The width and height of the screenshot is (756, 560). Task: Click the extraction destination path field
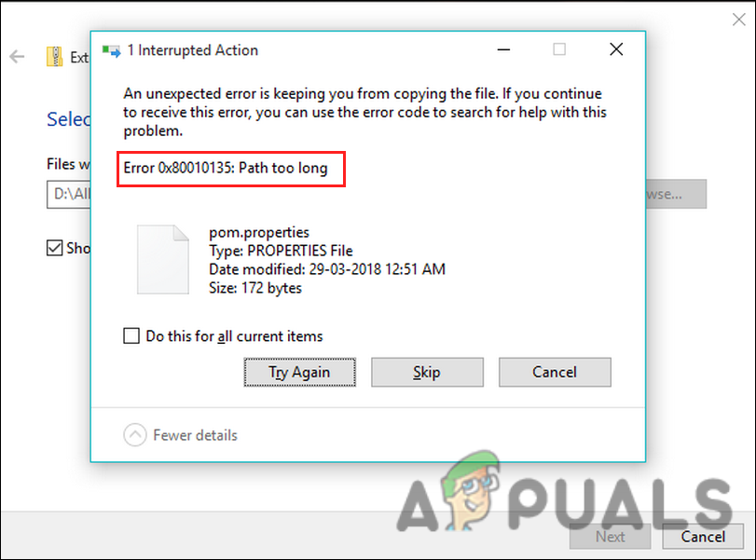tap(68, 194)
